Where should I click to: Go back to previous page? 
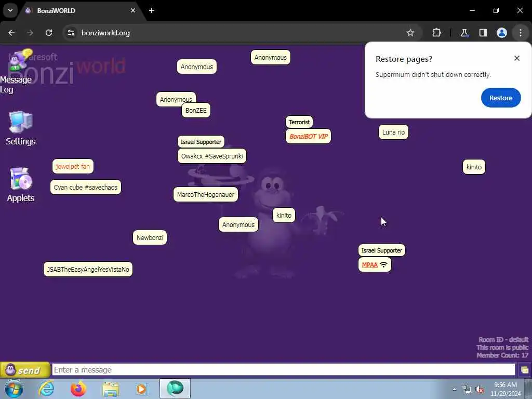(x=11, y=33)
